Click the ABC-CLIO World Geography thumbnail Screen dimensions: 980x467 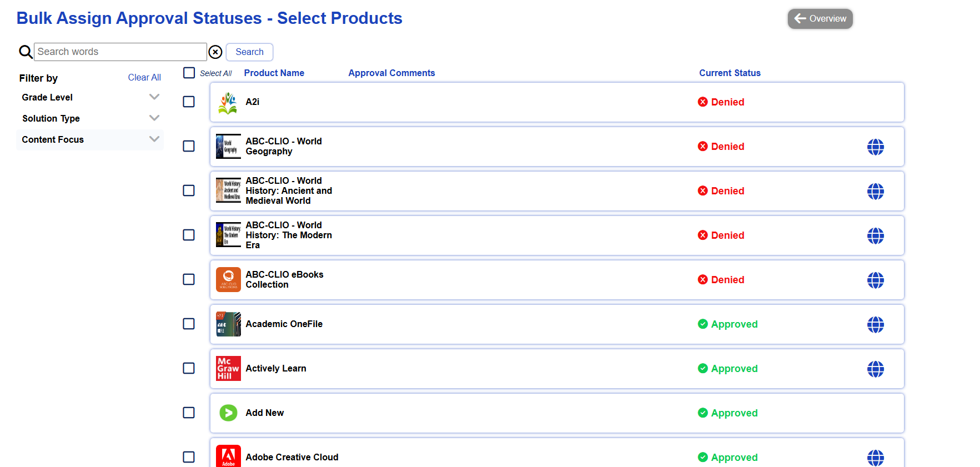pyautogui.click(x=228, y=147)
